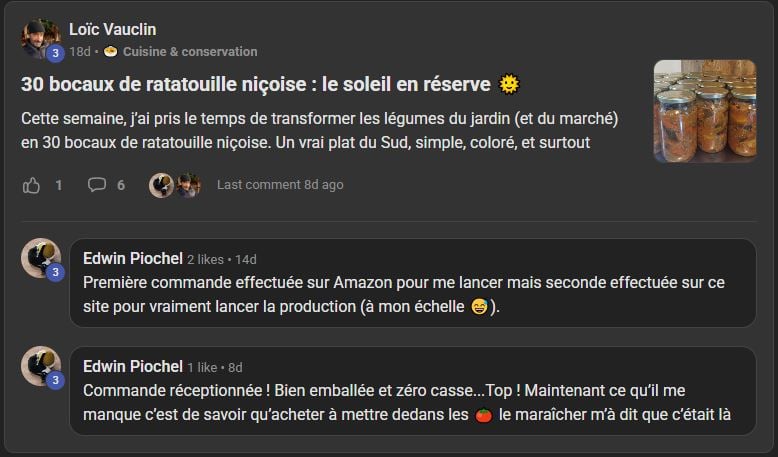Click the bowl icon beside Cuisine & conservation
Image resolution: width=778 pixels, height=457 pixels.
point(111,52)
